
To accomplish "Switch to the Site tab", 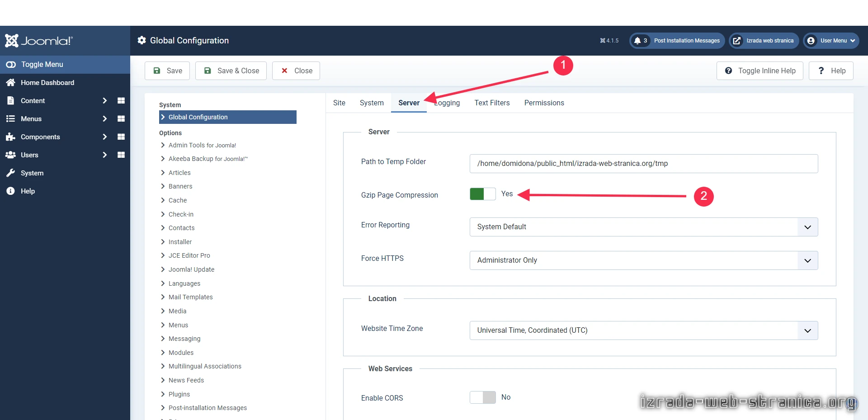I will pyautogui.click(x=339, y=103).
